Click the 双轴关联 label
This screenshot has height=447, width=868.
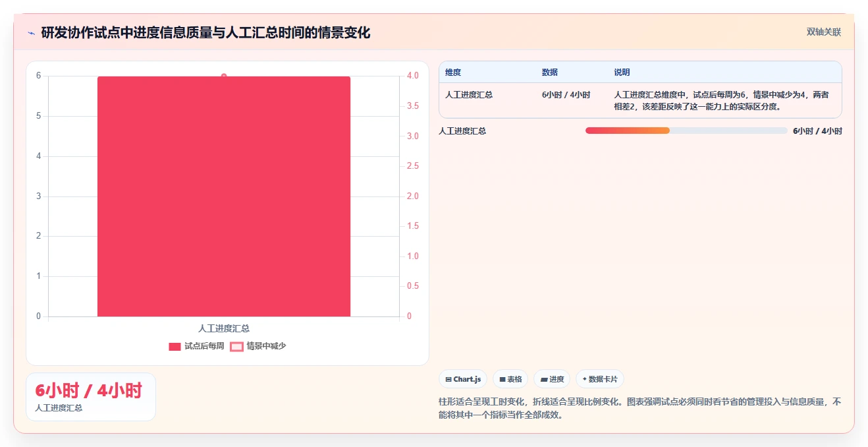click(823, 32)
